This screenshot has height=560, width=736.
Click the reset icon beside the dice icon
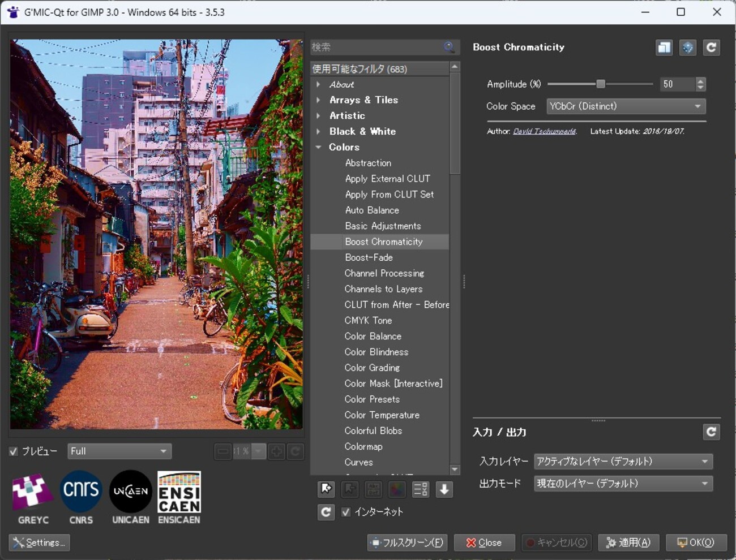(712, 48)
